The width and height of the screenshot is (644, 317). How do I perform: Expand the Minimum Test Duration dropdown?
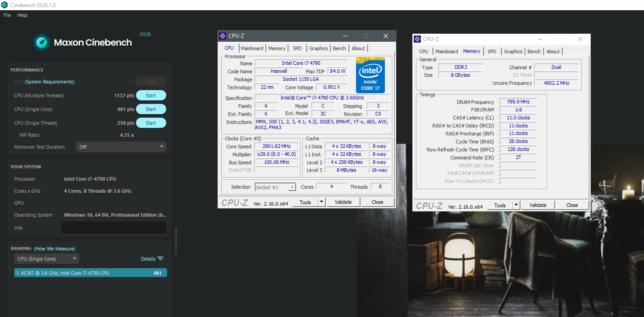click(121, 147)
